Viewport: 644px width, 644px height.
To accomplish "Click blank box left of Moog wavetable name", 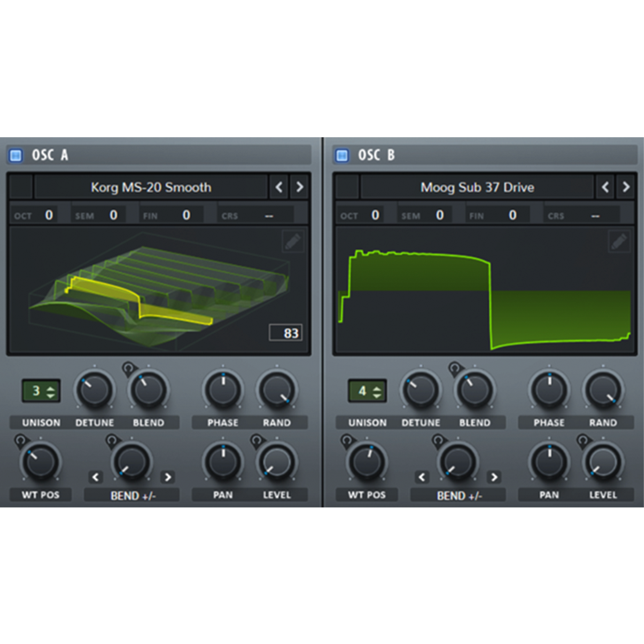I will click(347, 187).
